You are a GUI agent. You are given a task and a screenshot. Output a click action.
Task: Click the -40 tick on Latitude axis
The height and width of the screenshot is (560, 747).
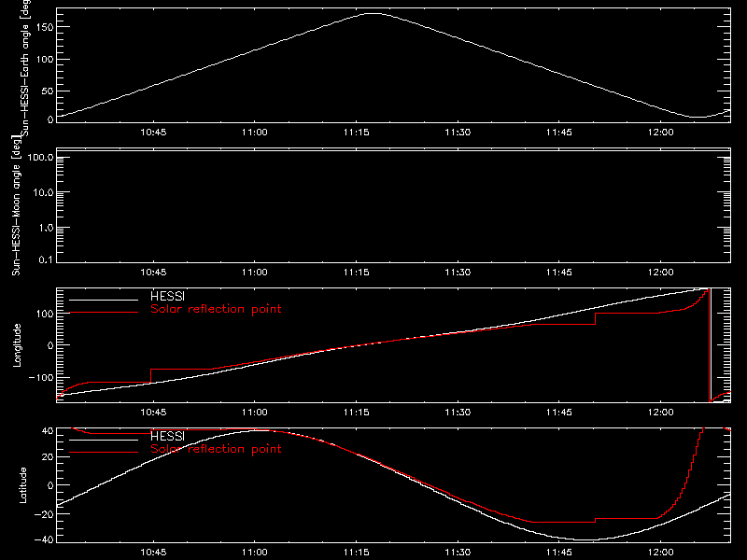point(43,540)
